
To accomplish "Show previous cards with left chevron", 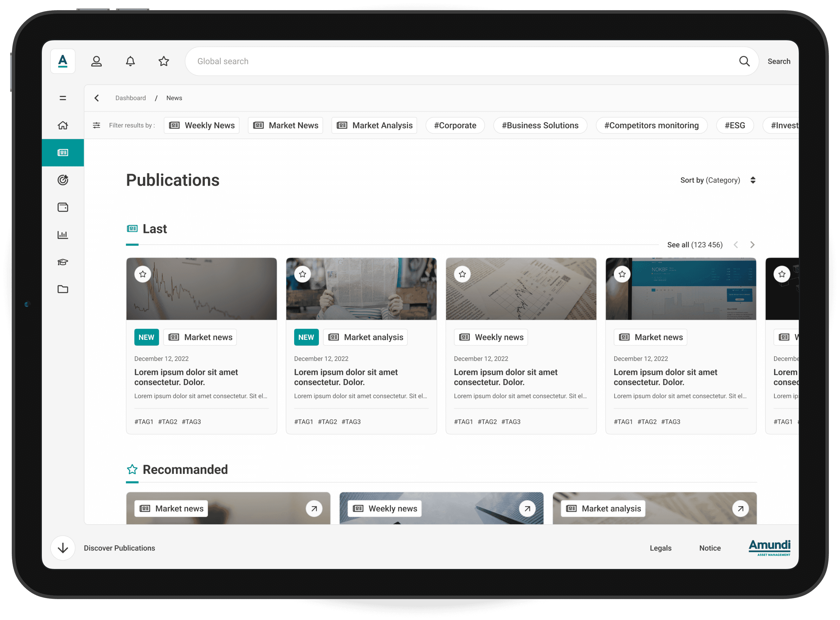I will click(736, 245).
